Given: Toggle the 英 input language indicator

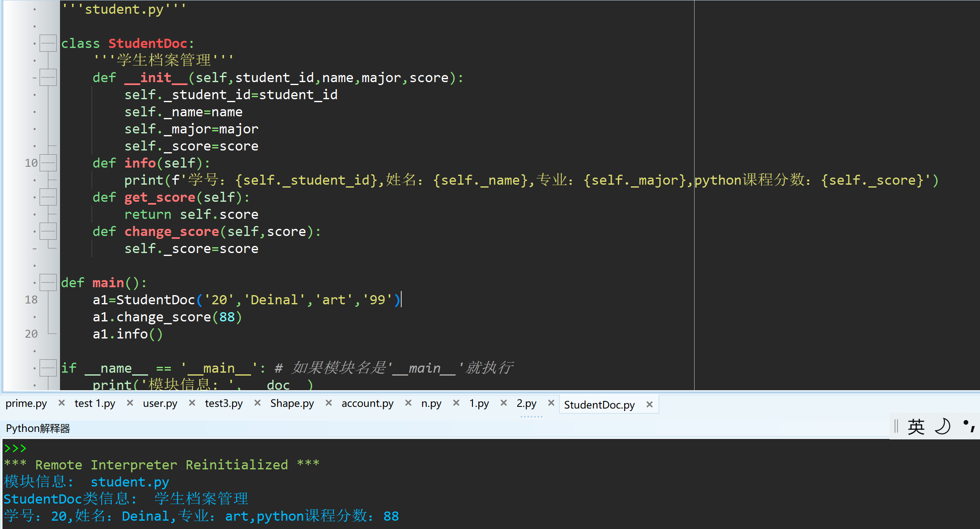Looking at the screenshot, I should [x=916, y=427].
